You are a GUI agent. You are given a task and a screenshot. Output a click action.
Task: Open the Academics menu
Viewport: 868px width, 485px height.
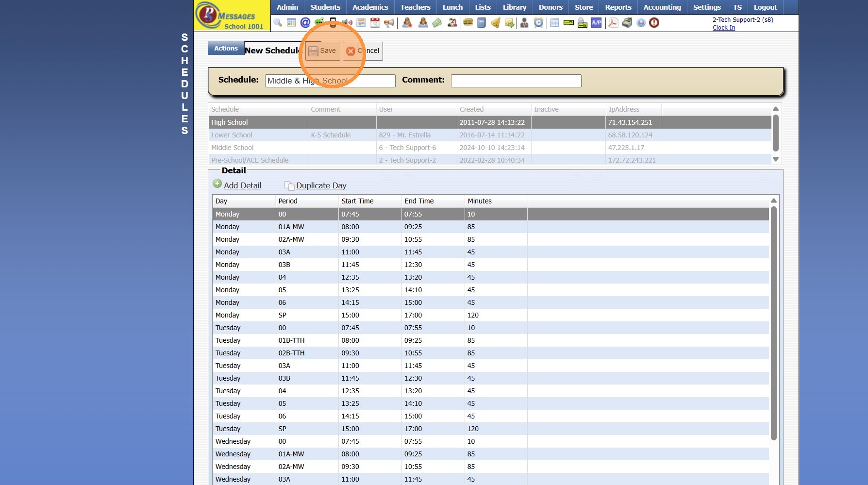pyautogui.click(x=370, y=7)
